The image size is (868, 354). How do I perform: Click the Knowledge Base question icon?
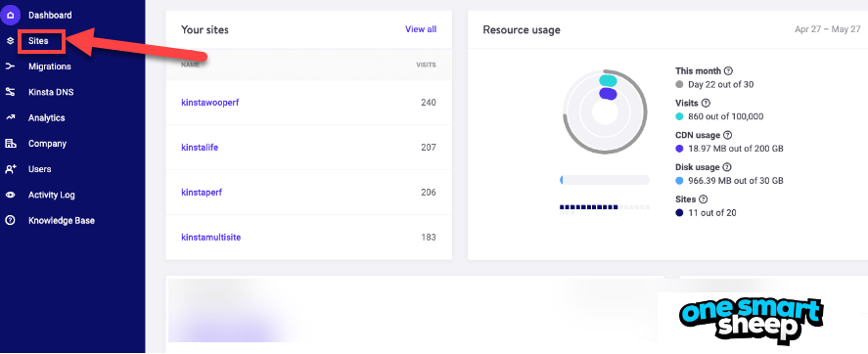coord(10,221)
